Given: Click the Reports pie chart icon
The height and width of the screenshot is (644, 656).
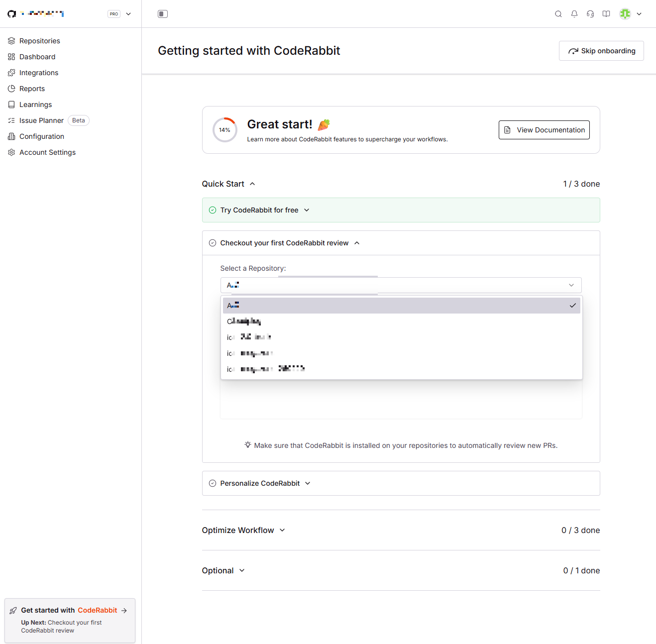Looking at the screenshot, I should tap(11, 89).
